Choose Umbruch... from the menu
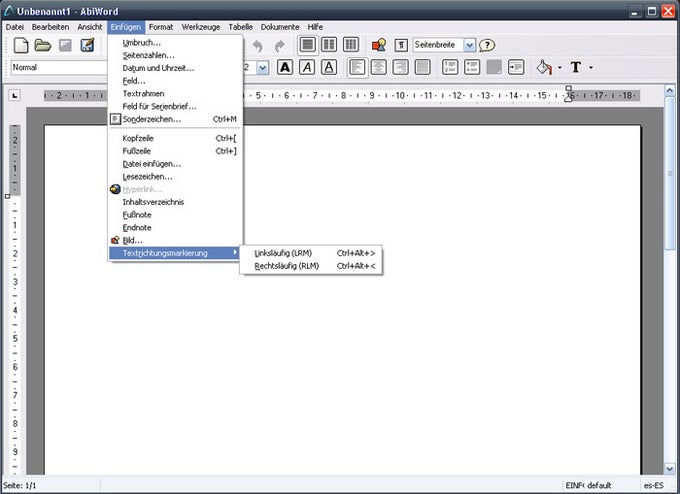This screenshot has height=494, width=680. (175, 43)
